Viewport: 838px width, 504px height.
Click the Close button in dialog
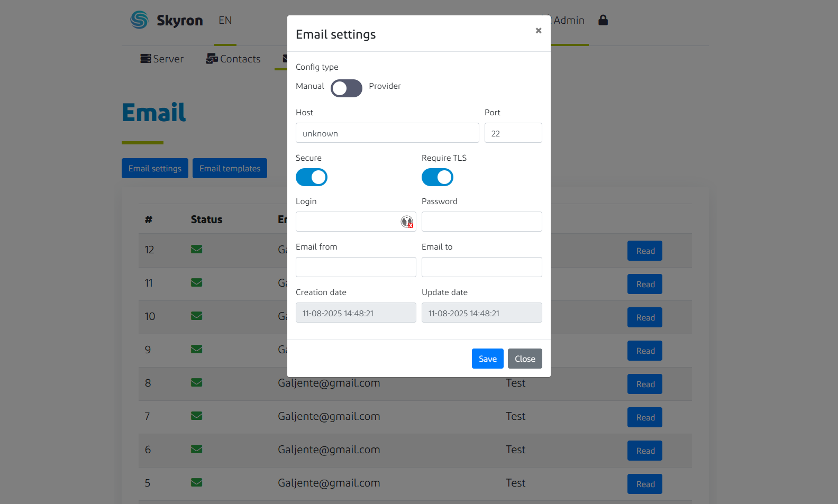(x=525, y=359)
